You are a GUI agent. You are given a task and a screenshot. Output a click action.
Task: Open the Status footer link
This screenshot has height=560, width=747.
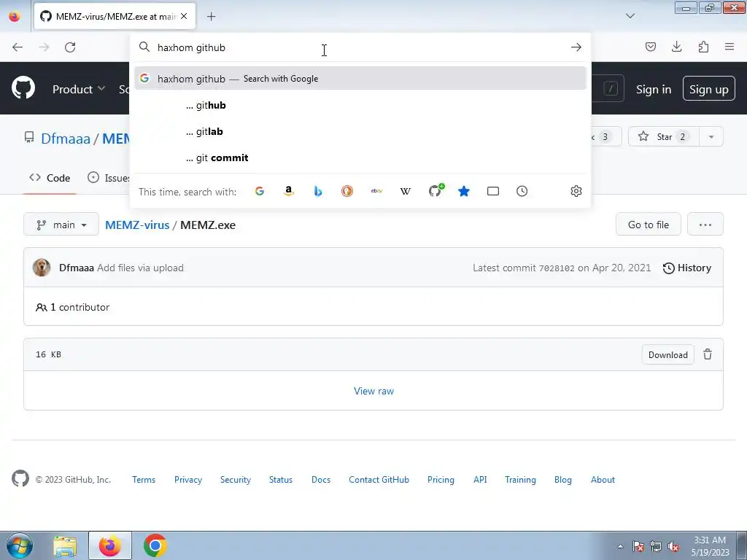coord(281,480)
